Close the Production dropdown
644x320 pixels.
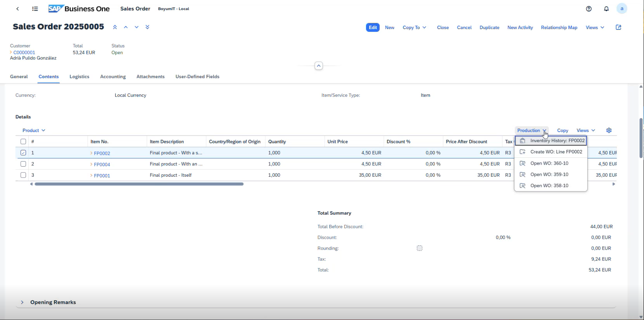point(532,130)
